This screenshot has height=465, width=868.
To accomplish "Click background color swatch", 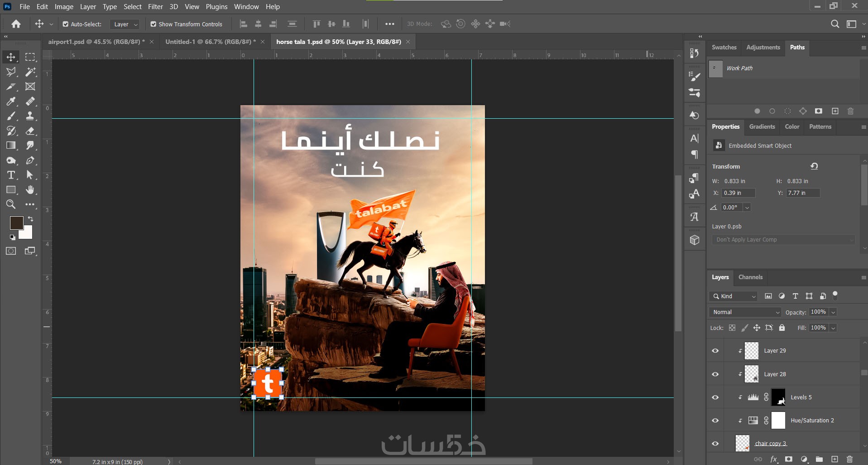I will [27, 233].
